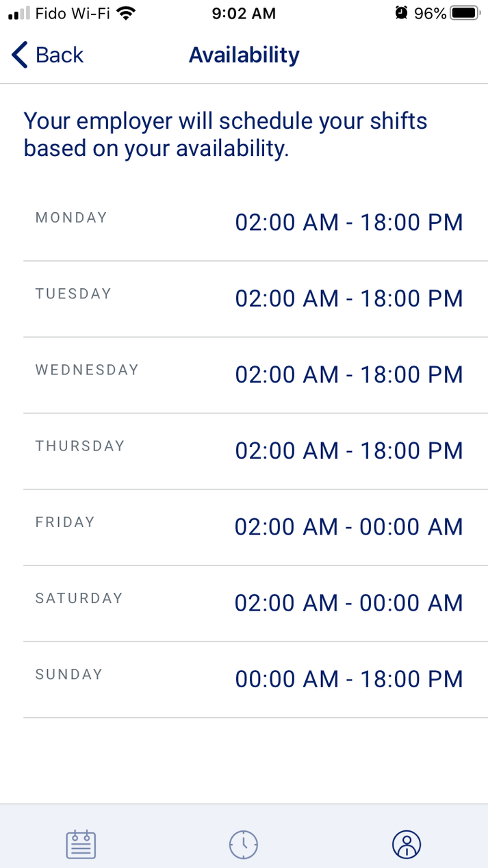Image resolution: width=488 pixels, height=868 pixels.
Task: Select Wednesday's availability entry
Action: tap(348, 374)
